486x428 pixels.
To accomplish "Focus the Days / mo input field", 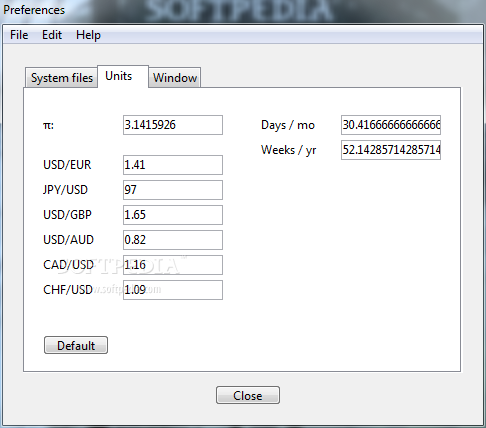I will [391, 125].
